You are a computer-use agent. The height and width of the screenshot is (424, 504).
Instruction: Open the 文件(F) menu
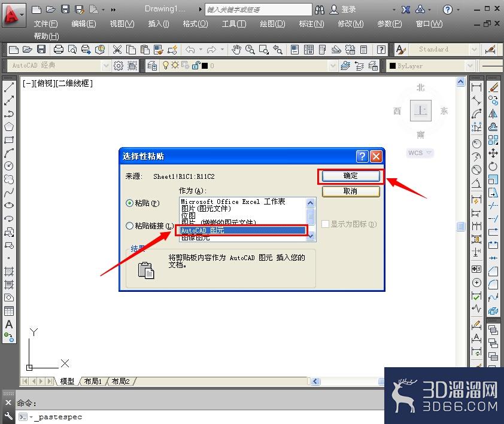click(x=45, y=24)
